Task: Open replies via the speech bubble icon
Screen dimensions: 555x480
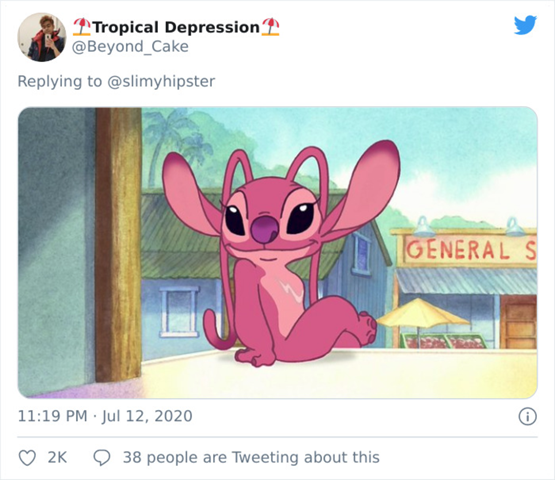Action: (102, 457)
